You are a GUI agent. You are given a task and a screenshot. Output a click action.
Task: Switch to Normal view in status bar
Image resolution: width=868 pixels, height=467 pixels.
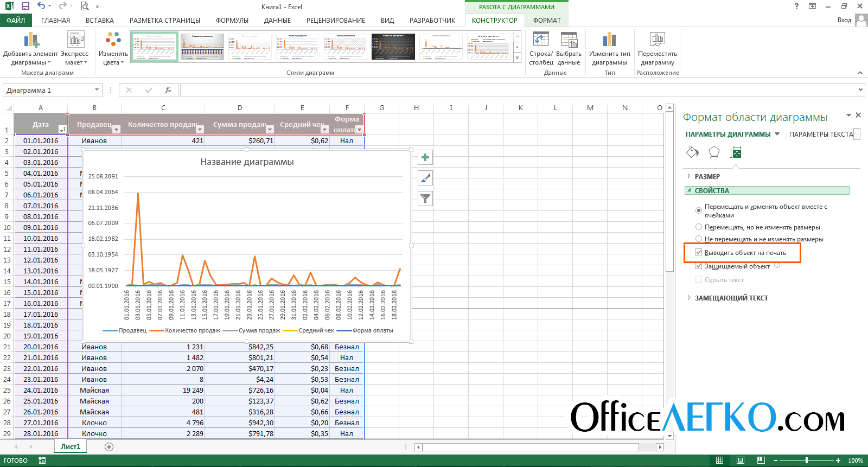[719, 460]
